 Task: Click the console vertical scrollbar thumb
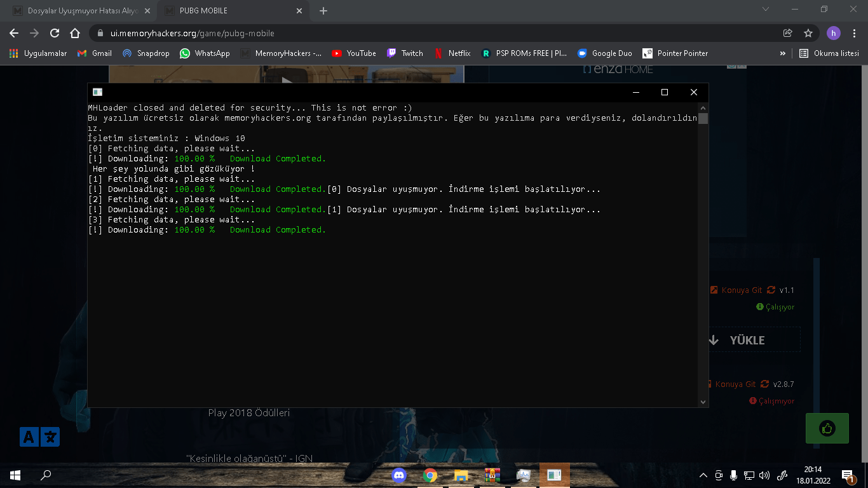[703, 118]
